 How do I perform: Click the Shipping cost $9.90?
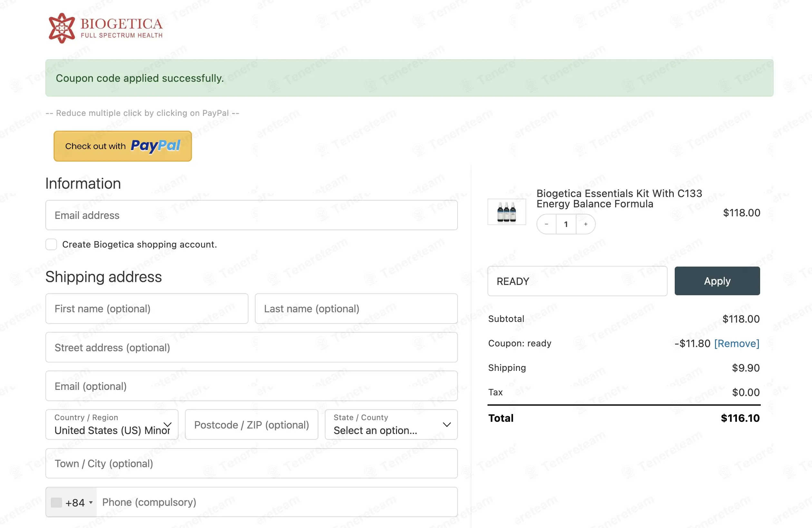746,368
